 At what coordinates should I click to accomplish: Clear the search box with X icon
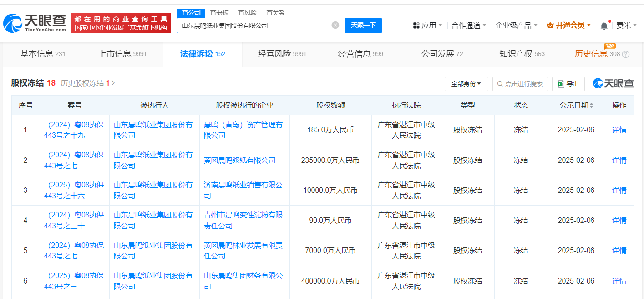coord(335,25)
